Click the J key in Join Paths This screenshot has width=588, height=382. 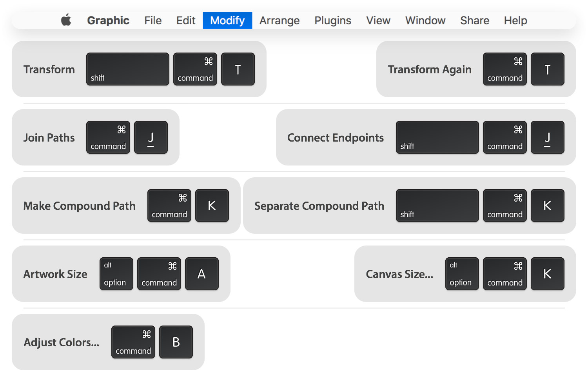coord(151,138)
